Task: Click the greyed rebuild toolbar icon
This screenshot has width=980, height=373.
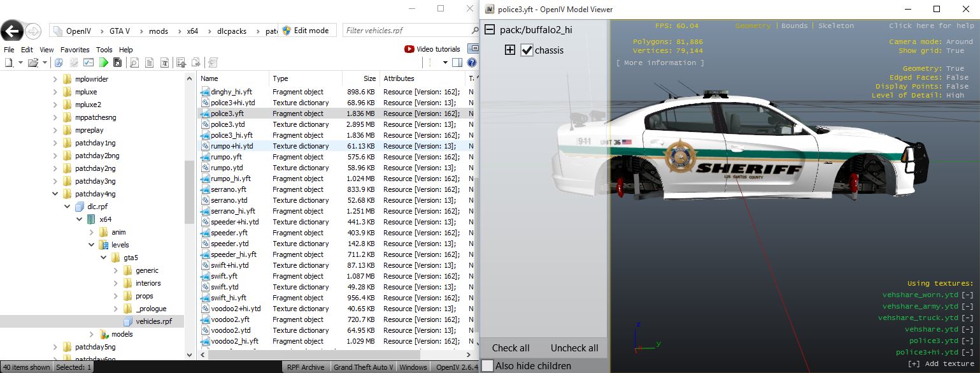Action: 213,62
